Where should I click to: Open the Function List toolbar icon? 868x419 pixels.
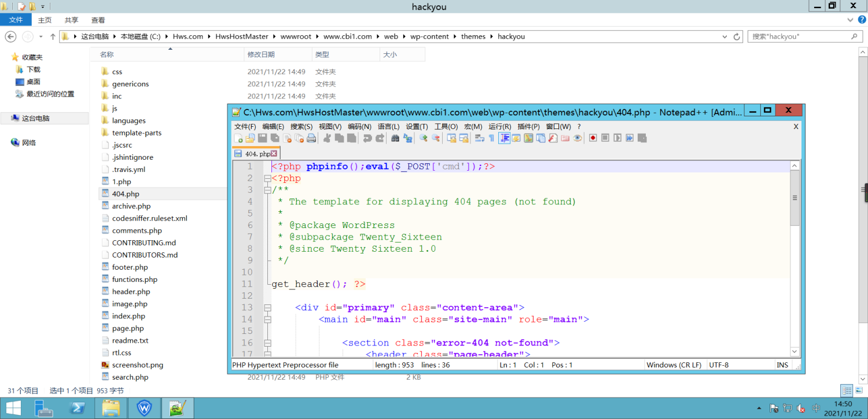pyautogui.click(x=553, y=138)
